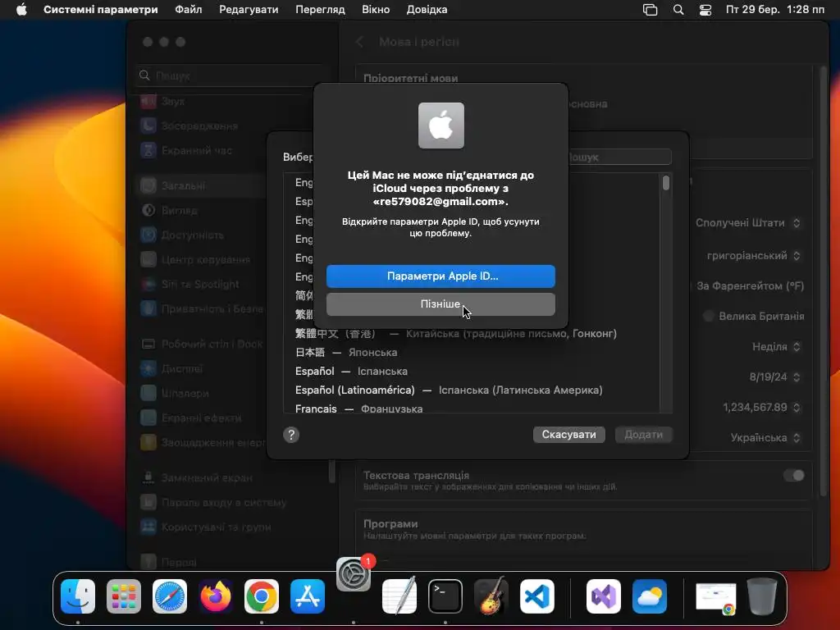The height and width of the screenshot is (630, 840).
Task: Open Control Center in the menu bar
Action: (705, 10)
